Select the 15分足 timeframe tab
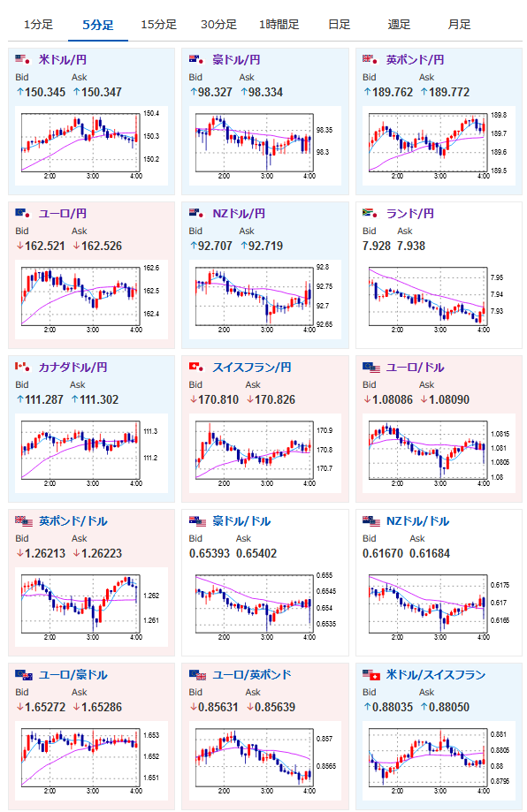527x812 pixels. click(158, 25)
